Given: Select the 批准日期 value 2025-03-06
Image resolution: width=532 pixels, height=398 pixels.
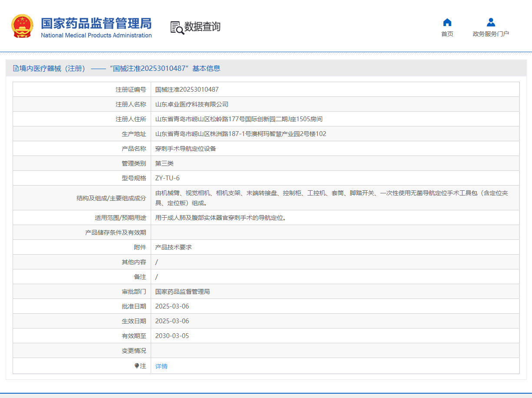Looking at the screenshot, I should (x=172, y=306).
